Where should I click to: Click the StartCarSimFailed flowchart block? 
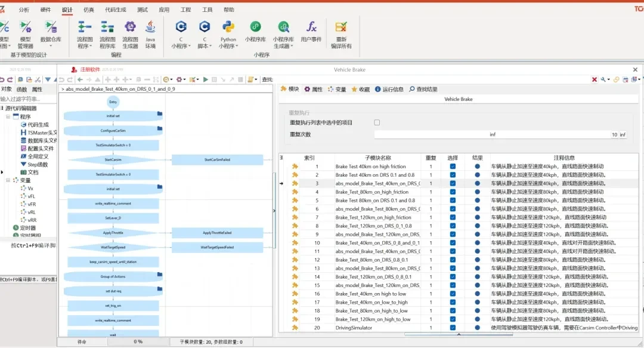click(217, 160)
